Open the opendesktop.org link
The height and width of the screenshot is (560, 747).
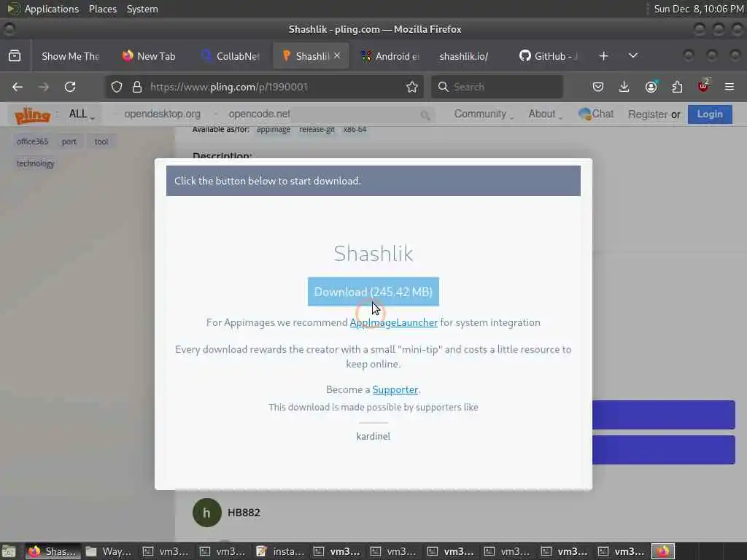point(163,114)
